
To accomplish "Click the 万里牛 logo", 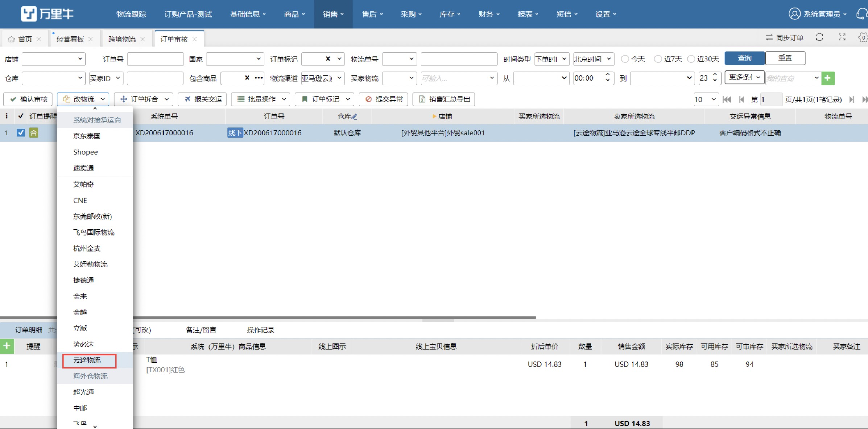I will pyautogui.click(x=47, y=14).
